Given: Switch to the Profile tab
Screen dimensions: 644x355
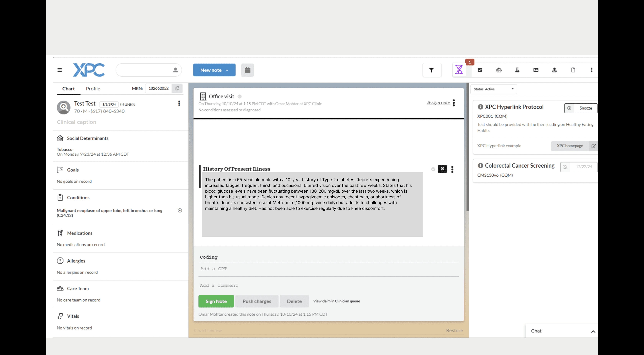Looking at the screenshot, I should (93, 89).
